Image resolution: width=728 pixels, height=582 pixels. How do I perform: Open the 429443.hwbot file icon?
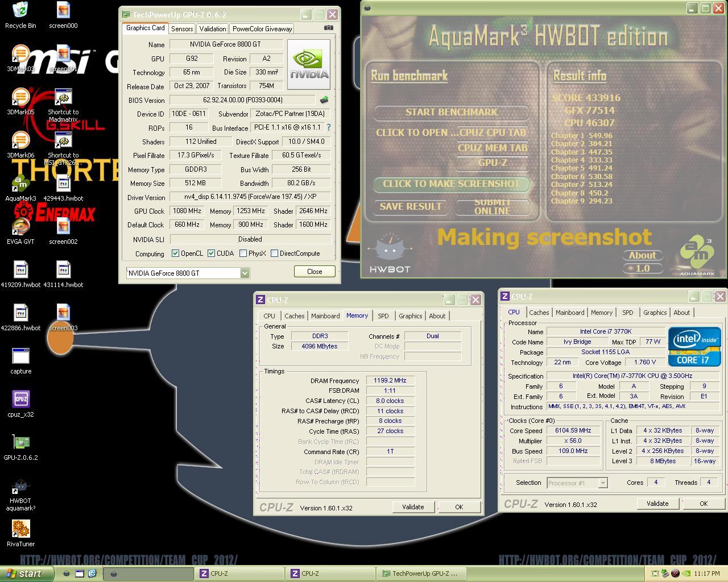pyautogui.click(x=63, y=188)
